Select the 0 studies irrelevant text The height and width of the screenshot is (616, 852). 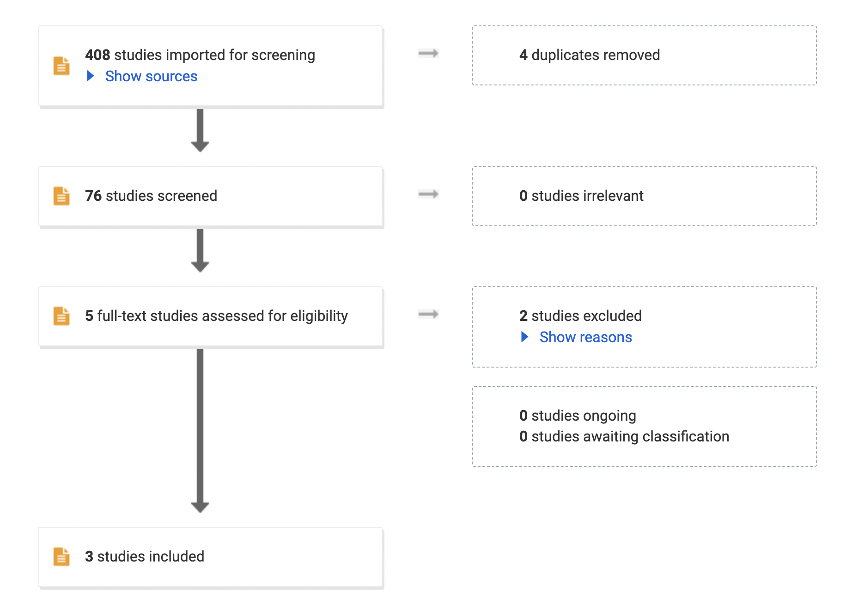(581, 196)
